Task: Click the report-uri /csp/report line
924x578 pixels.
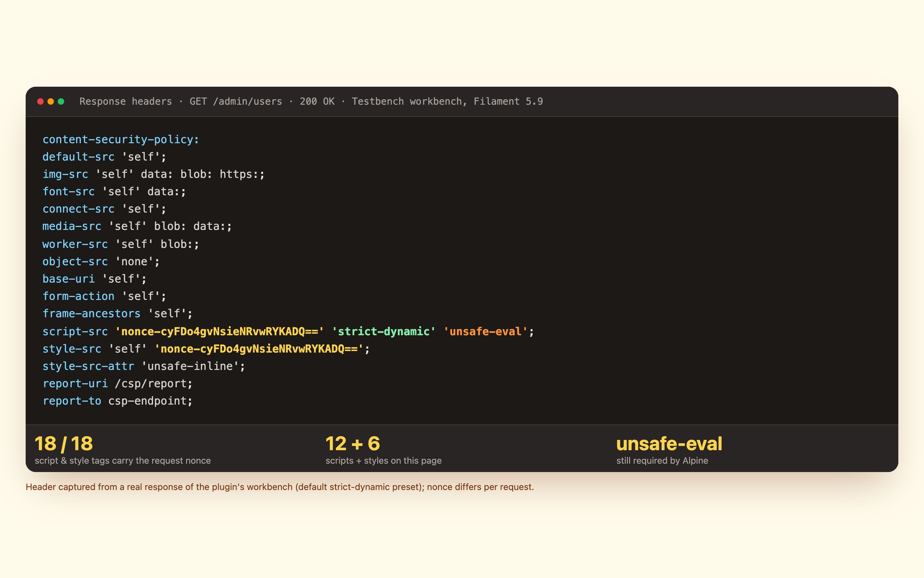Action: (118, 383)
